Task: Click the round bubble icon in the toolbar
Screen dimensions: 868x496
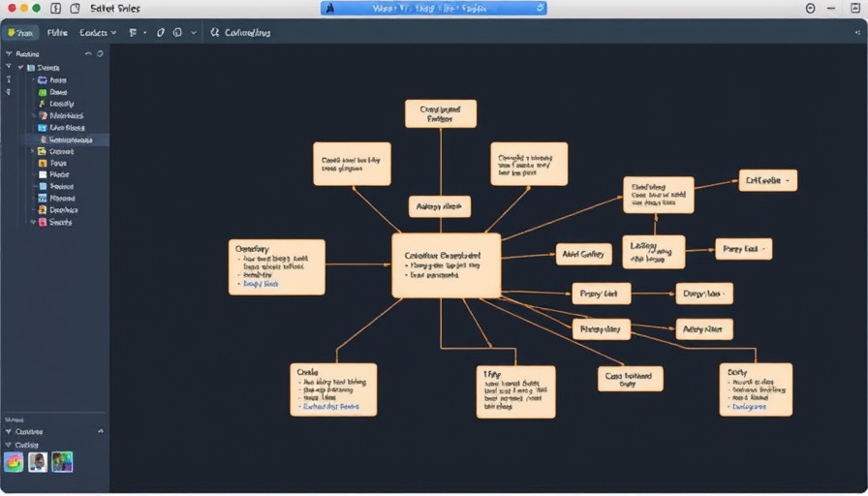Action: coord(177,33)
